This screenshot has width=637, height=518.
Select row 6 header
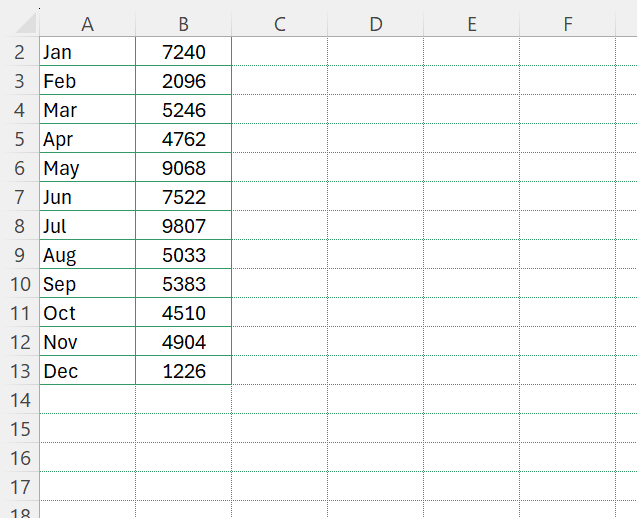click(x=20, y=167)
